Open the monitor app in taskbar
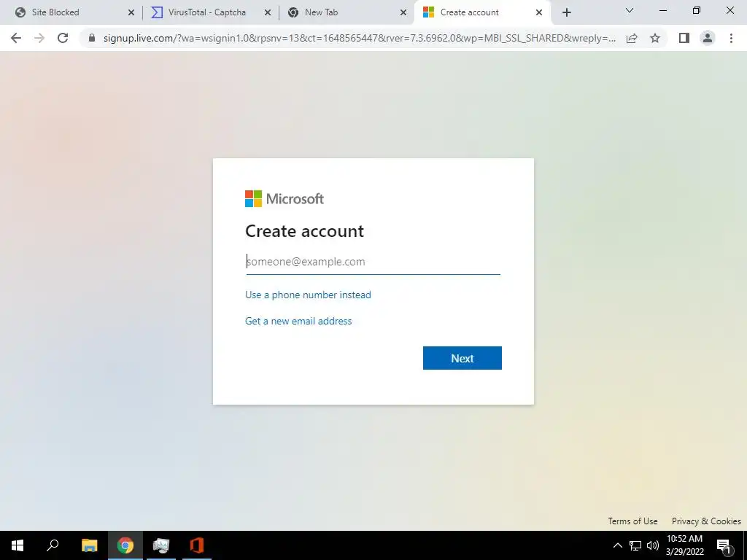Viewport: 747px width, 560px height. (x=161, y=545)
